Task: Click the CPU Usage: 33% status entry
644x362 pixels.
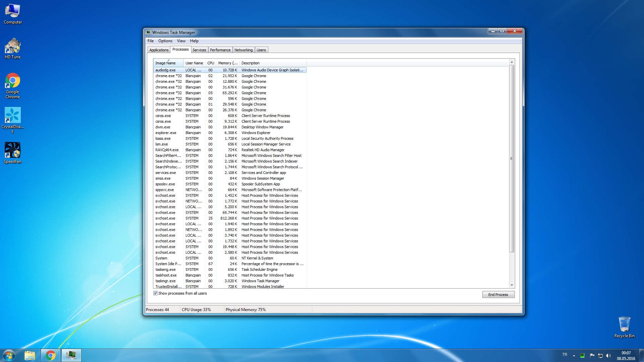Action: click(196, 310)
